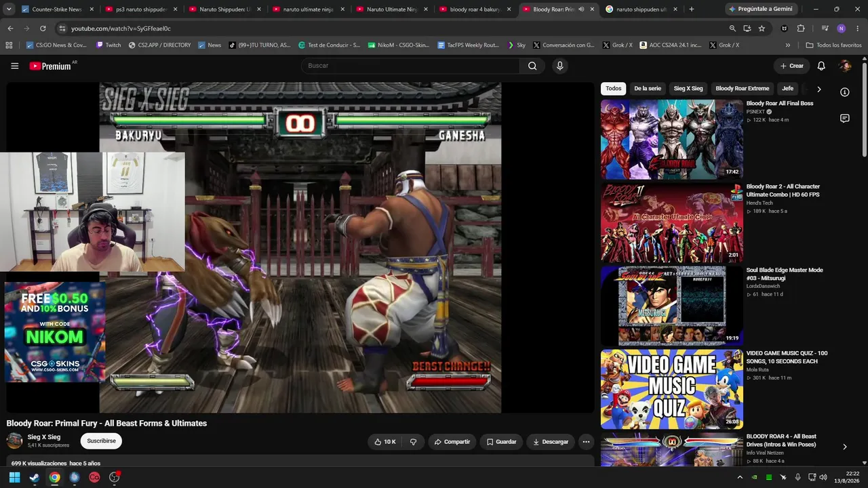Open the taskbar clock and date

click(848, 477)
